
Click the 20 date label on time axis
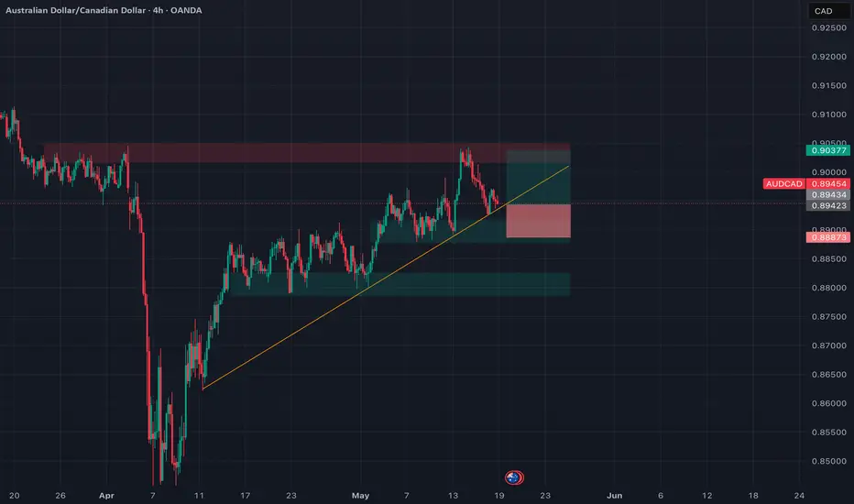point(14,495)
